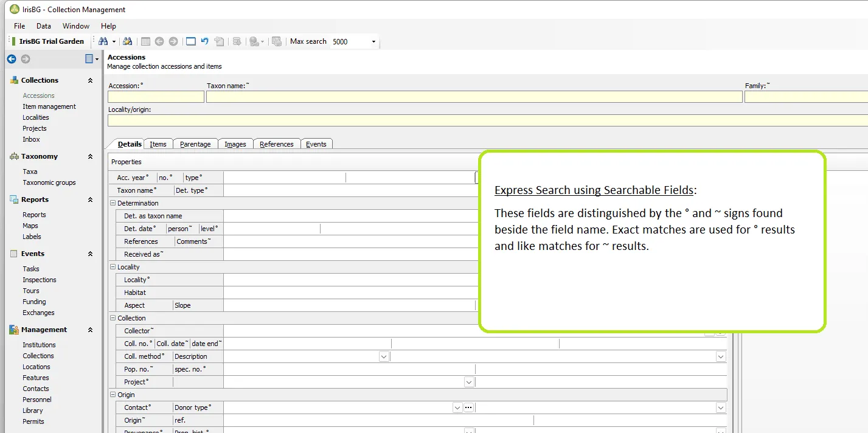The height and width of the screenshot is (433, 868).
Task: Switch to the References tab
Action: (x=277, y=144)
